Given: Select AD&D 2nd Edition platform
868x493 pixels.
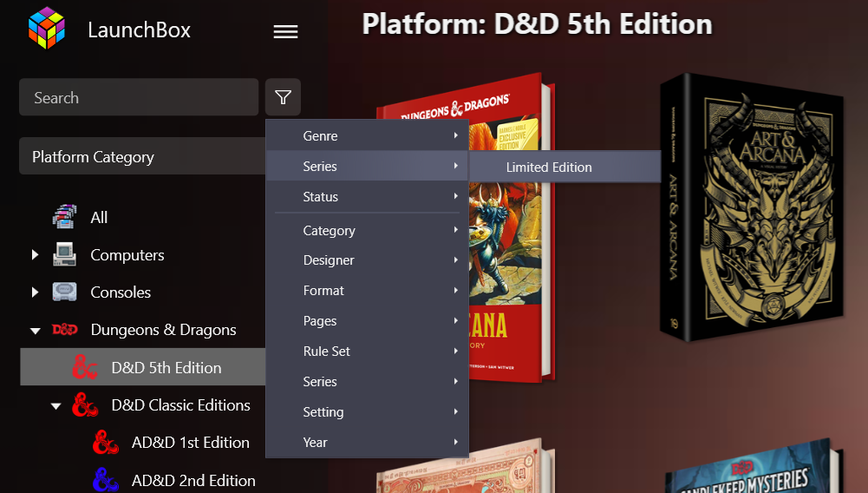Looking at the screenshot, I should (x=193, y=480).
